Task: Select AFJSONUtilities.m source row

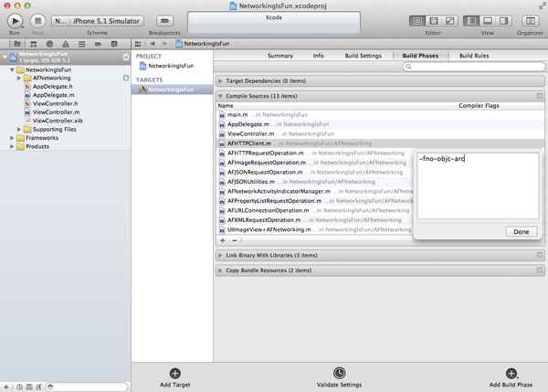Action: pyautogui.click(x=314, y=182)
